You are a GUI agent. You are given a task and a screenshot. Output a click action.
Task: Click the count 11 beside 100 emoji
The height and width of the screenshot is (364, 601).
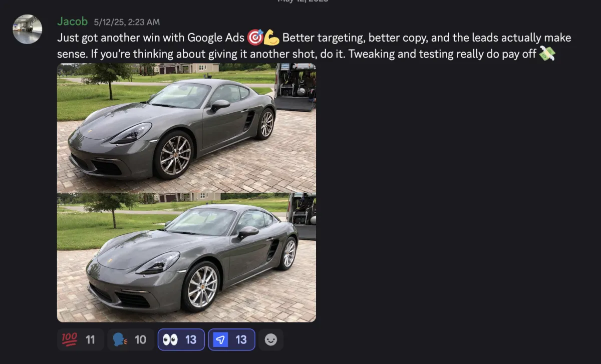point(90,340)
